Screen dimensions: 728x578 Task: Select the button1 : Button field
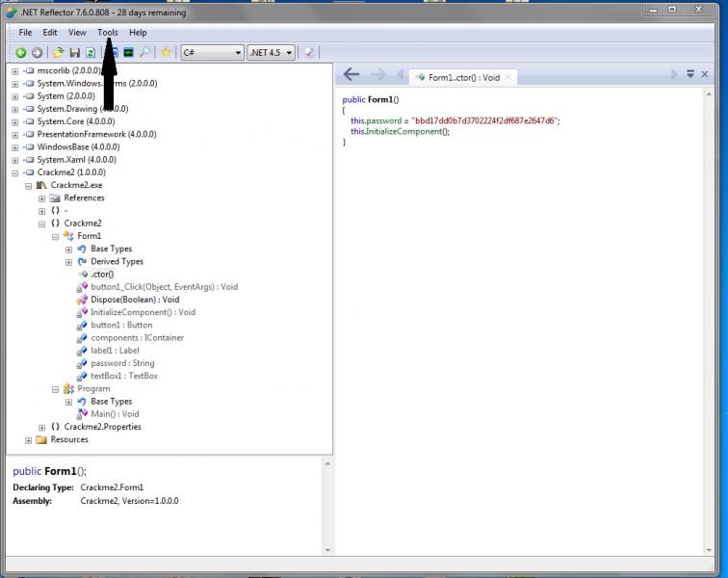pos(121,325)
